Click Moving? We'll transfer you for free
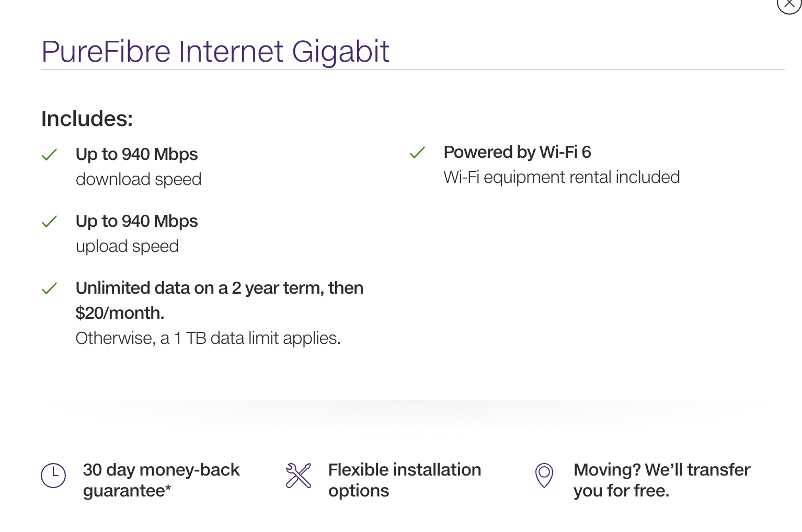The width and height of the screenshot is (802, 532). (x=662, y=480)
